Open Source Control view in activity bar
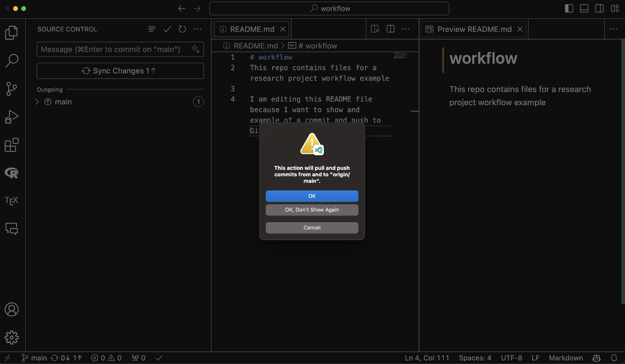 [x=12, y=89]
